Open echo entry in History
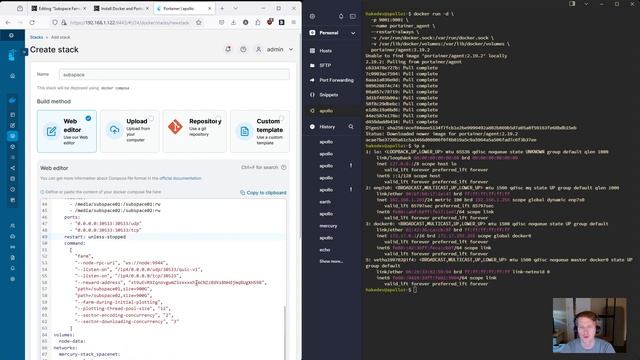 325,250
